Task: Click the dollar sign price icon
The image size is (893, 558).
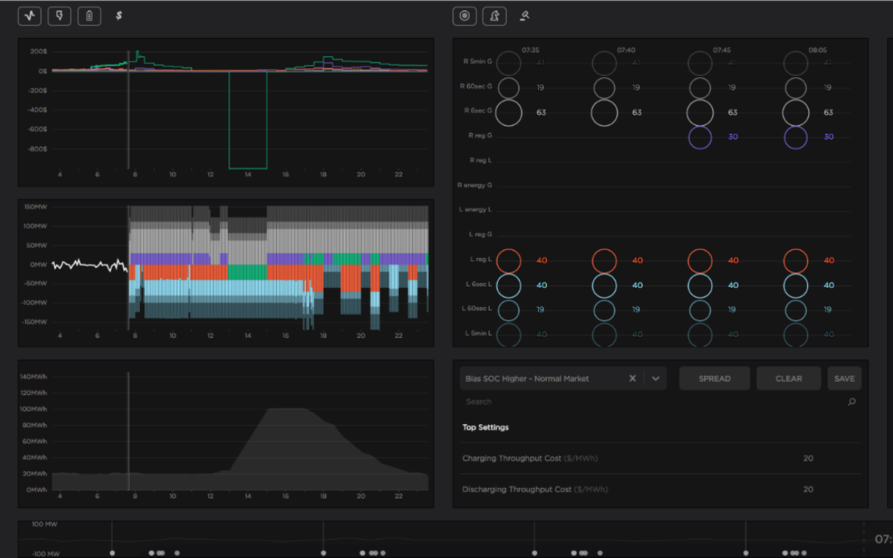Action: [118, 16]
